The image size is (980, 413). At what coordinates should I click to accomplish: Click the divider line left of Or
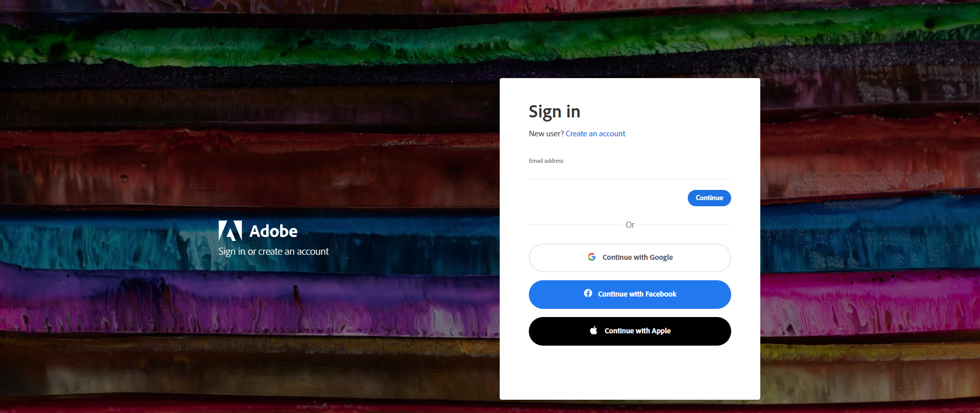point(575,224)
